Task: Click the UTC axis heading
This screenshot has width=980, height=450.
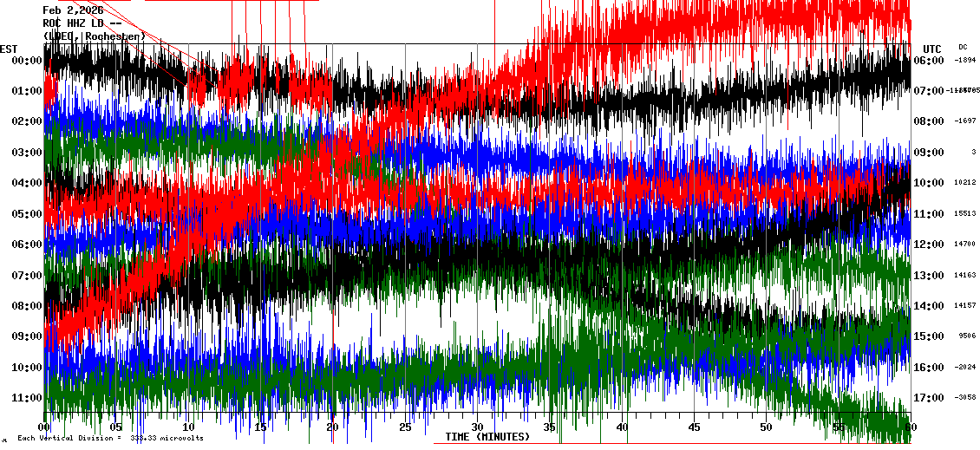Action: [x=932, y=49]
